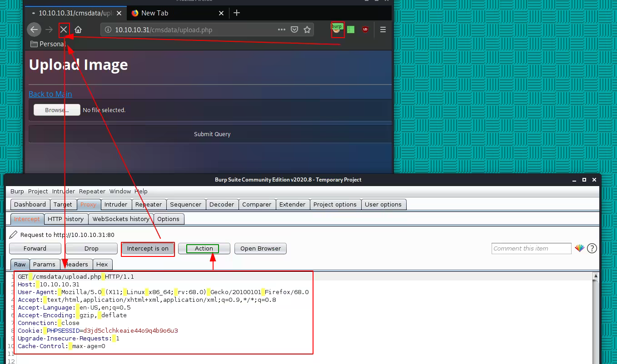Screen dimensions: 617x364
Task: Follow the 'Back to Main' link
Action: (50, 94)
